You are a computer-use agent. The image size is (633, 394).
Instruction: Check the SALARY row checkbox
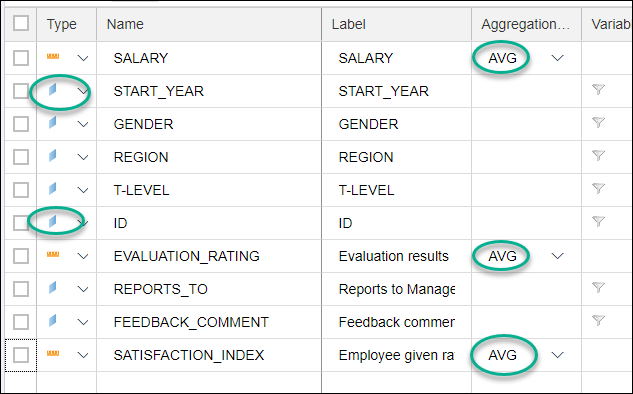click(x=21, y=58)
